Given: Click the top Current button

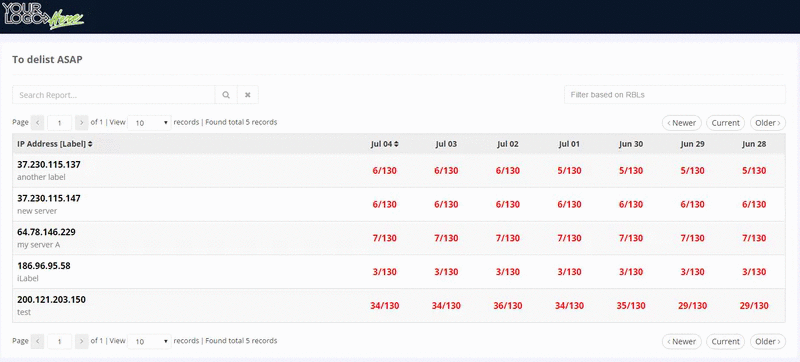Looking at the screenshot, I should pyautogui.click(x=726, y=123).
